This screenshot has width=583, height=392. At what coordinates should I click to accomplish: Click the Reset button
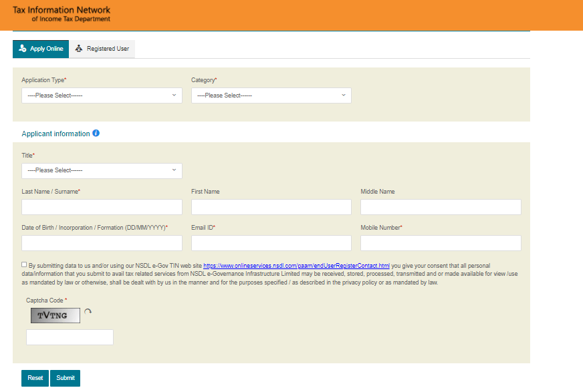pyautogui.click(x=35, y=378)
